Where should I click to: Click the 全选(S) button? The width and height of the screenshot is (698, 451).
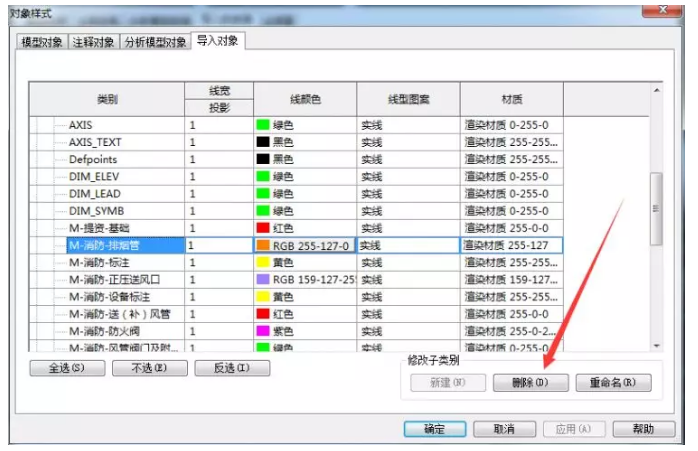point(67,368)
